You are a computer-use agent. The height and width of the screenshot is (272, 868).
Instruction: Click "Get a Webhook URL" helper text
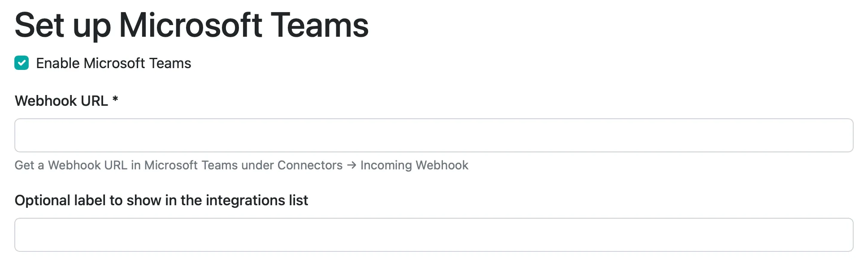71,165
